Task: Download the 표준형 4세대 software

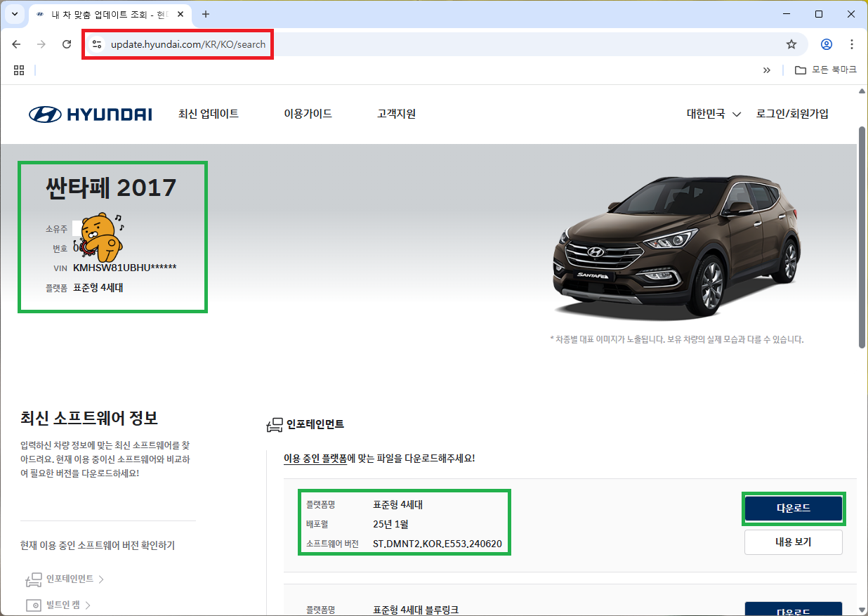Action: tap(794, 508)
